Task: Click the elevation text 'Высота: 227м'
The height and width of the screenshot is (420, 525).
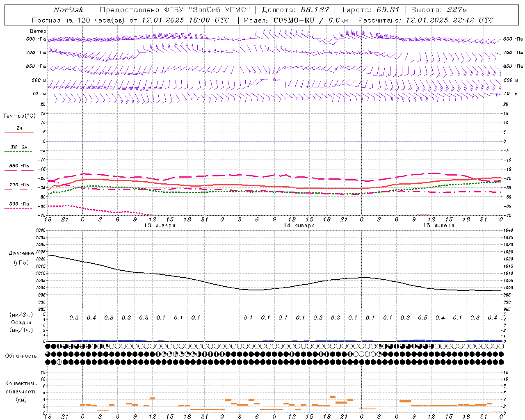Action: (x=439, y=10)
